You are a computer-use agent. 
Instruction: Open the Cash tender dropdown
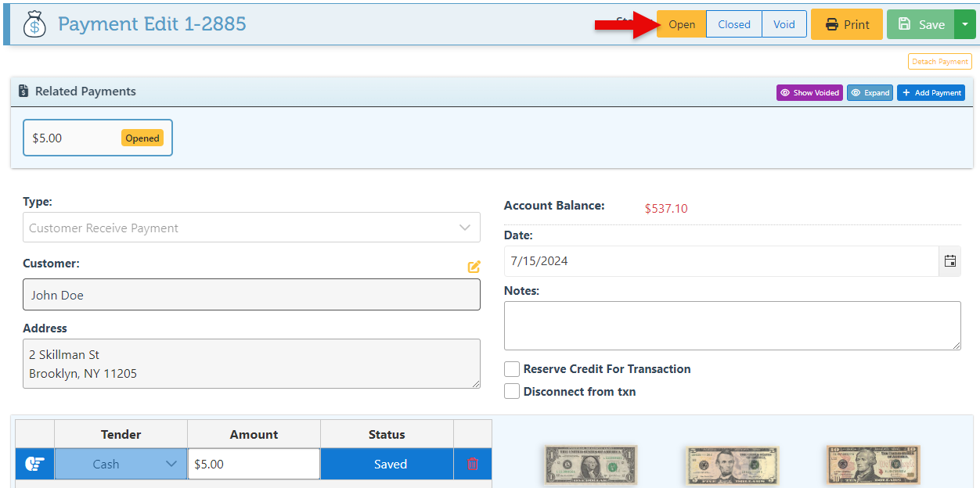[121, 464]
